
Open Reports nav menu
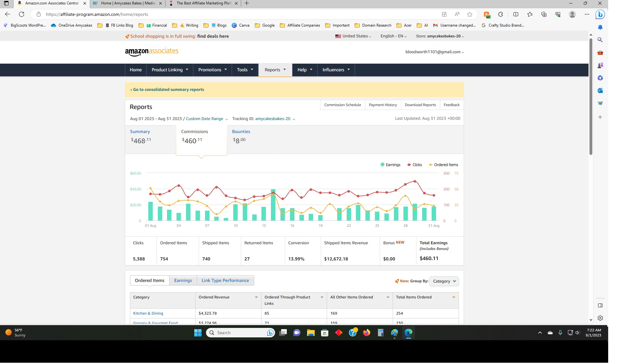[275, 70]
